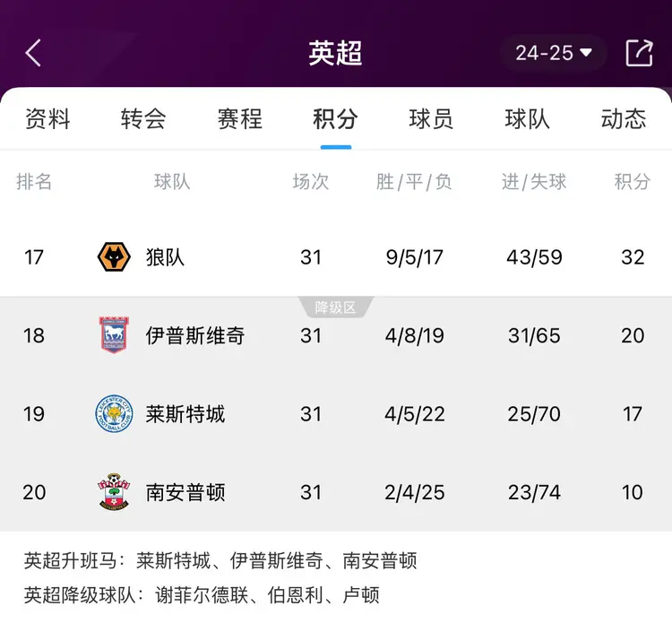
Task: Tap the back arrow icon
Action: 33,53
